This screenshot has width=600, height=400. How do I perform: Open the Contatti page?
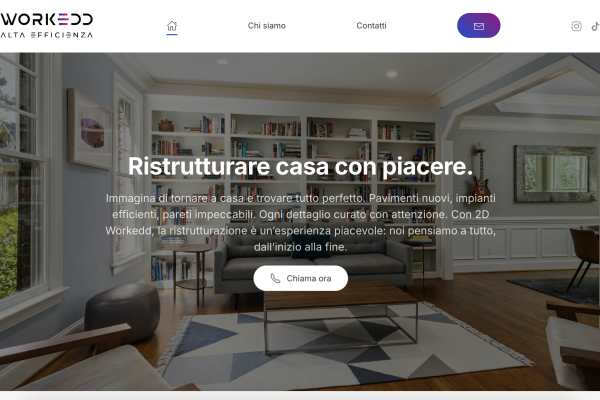click(371, 26)
